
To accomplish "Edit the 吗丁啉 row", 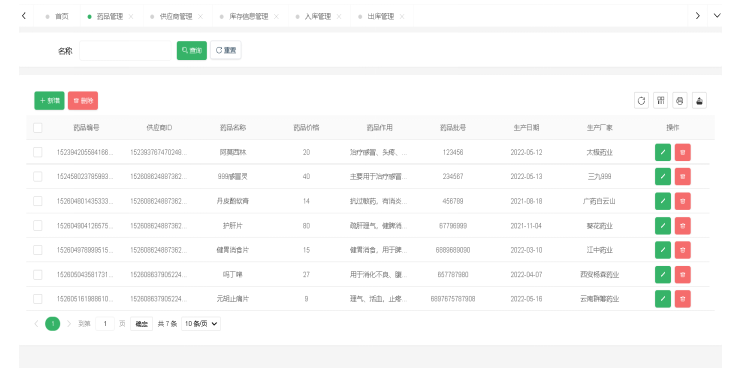I will [x=663, y=274].
